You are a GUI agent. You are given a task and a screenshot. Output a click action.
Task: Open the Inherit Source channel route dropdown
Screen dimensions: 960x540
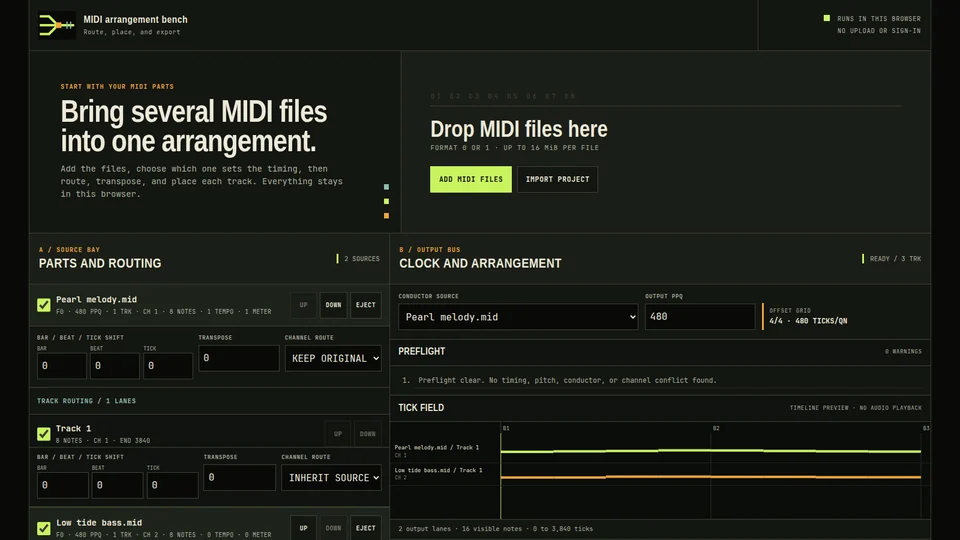tap(331, 478)
